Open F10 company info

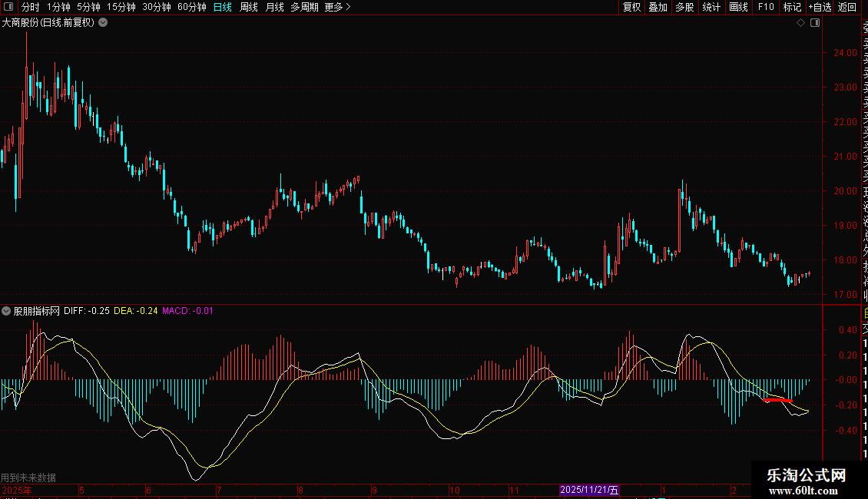[766, 7]
